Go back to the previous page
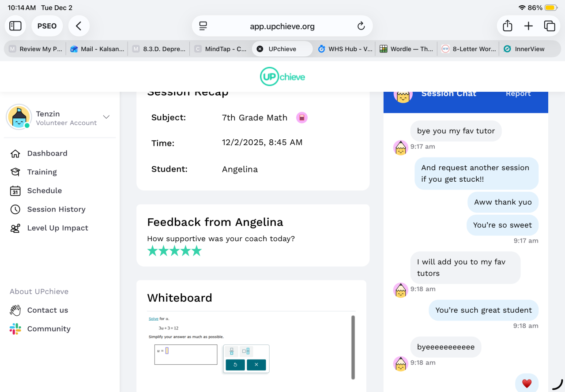Screen dimensions: 565x392 click(79, 26)
